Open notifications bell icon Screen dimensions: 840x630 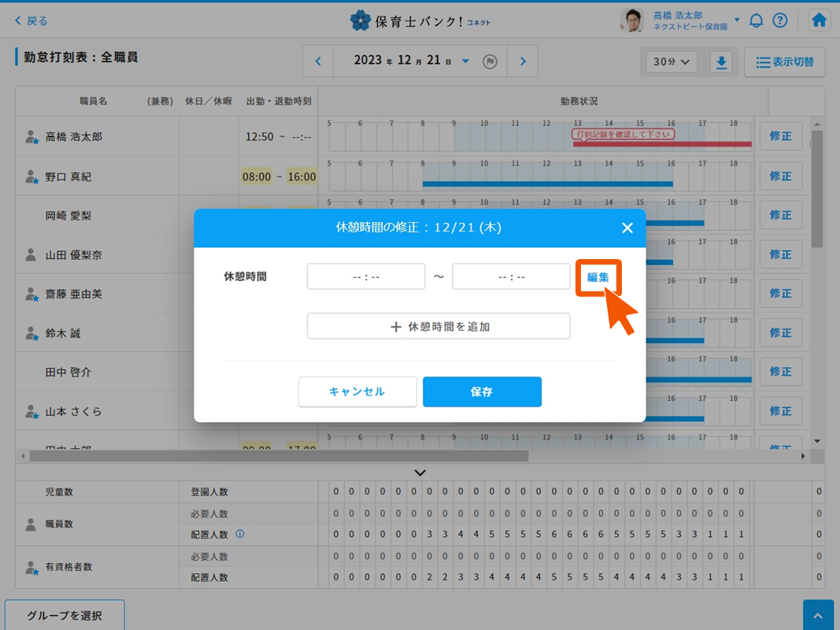[x=756, y=20]
